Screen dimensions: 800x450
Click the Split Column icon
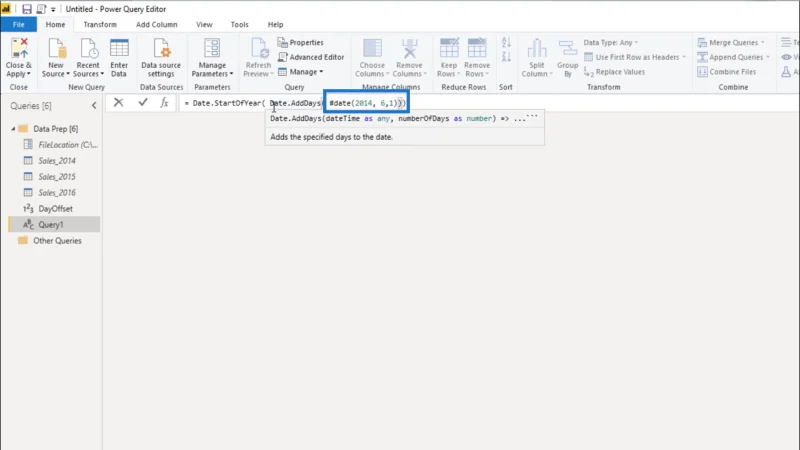coord(537,49)
